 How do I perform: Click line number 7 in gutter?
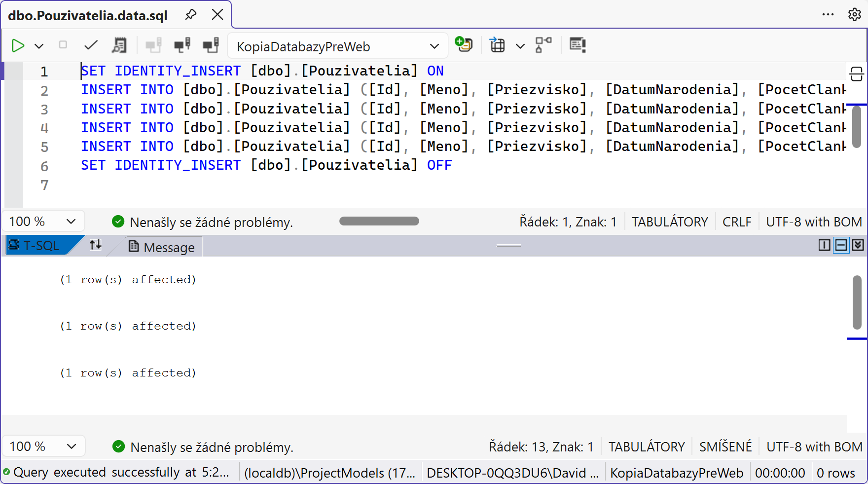44,186
